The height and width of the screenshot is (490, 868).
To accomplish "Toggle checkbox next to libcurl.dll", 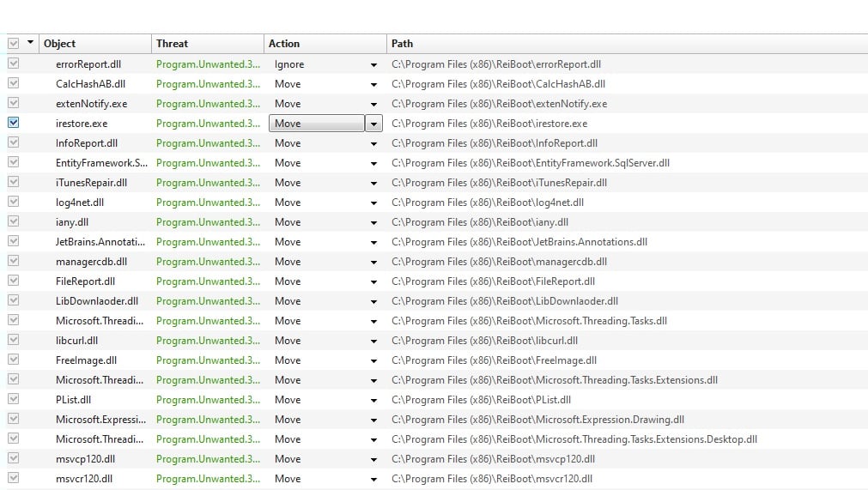I will click(x=13, y=340).
